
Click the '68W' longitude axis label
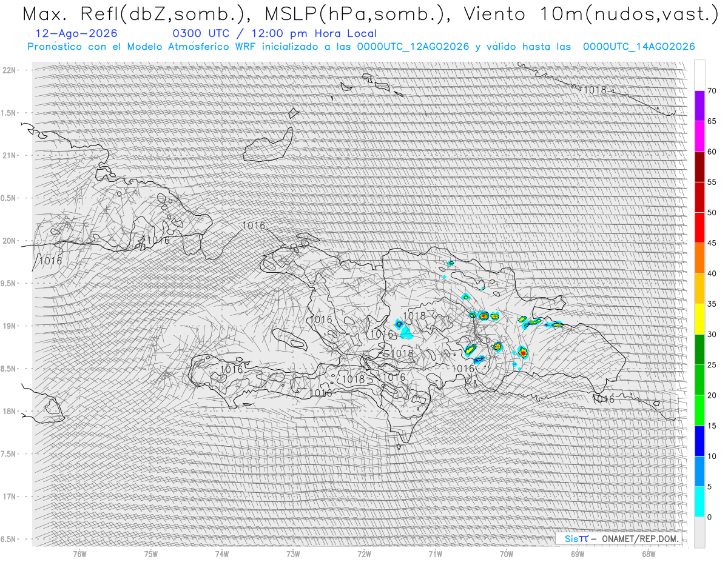(649, 554)
